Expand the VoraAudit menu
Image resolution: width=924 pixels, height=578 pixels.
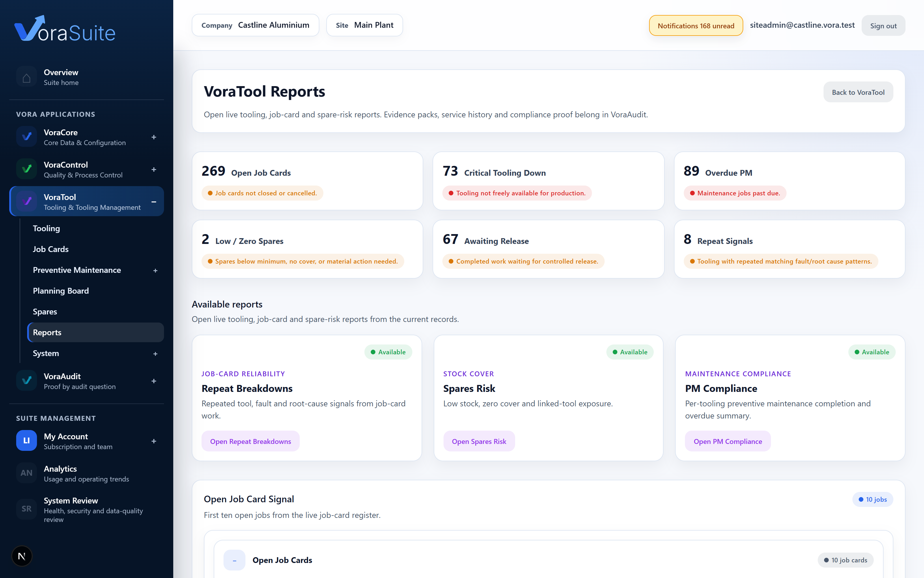click(154, 381)
